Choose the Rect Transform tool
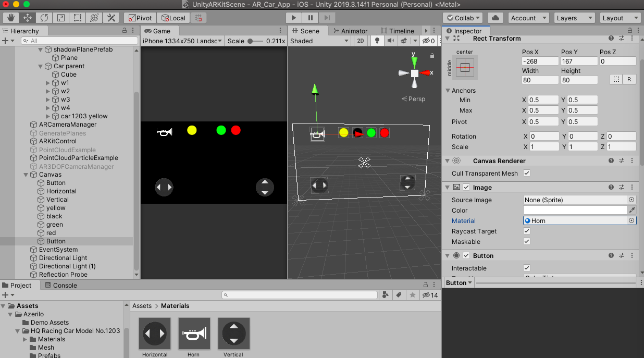 click(x=78, y=18)
